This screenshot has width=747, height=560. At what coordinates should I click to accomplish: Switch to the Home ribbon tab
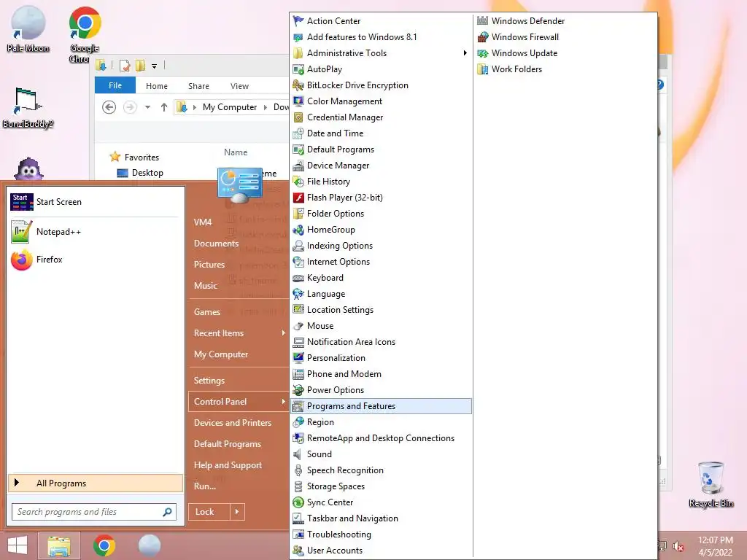click(x=157, y=86)
